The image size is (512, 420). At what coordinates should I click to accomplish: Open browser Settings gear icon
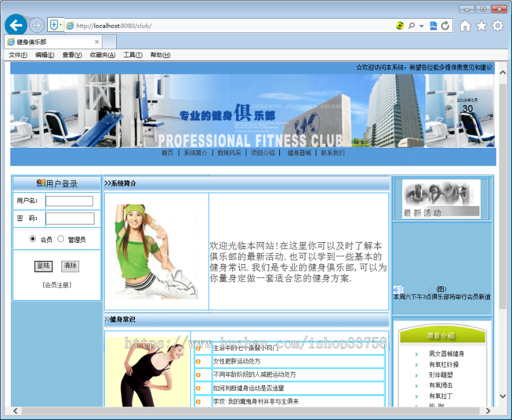coord(497,25)
